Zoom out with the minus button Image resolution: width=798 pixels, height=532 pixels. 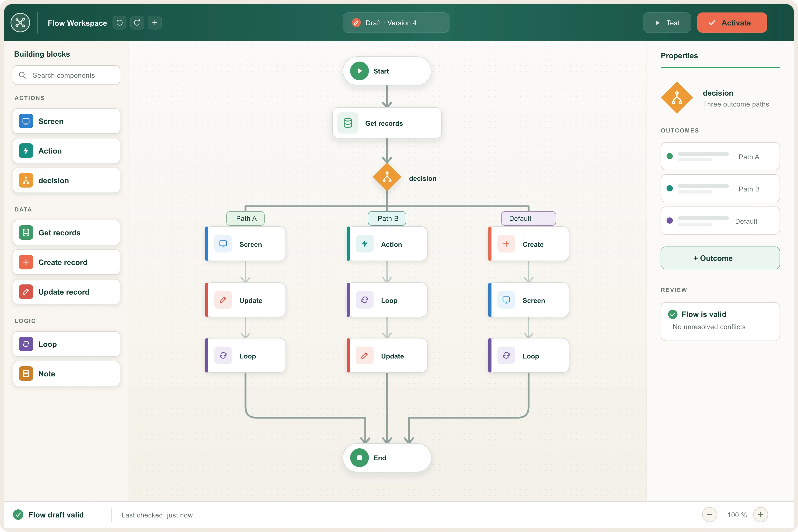(709, 515)
